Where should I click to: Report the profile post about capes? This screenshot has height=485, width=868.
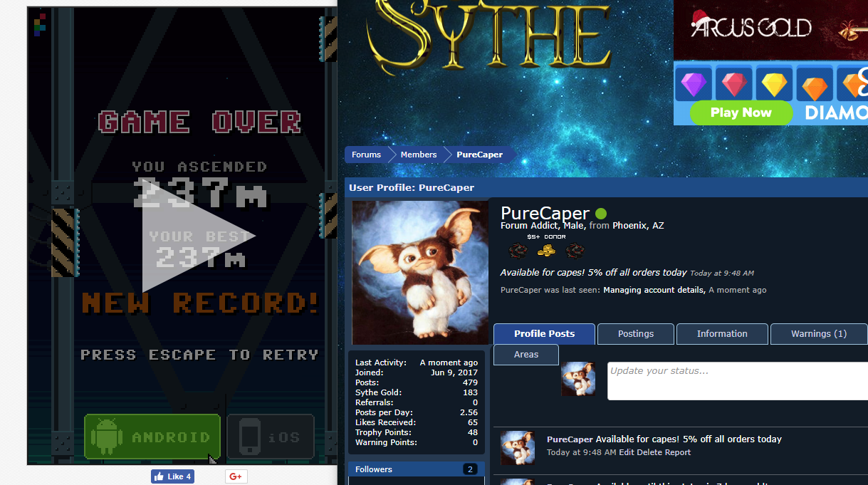(x=678, y=452)
